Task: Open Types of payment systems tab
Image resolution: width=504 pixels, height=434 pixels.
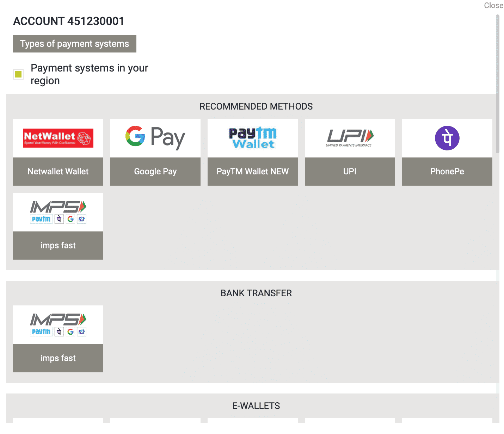Action: 75,44
